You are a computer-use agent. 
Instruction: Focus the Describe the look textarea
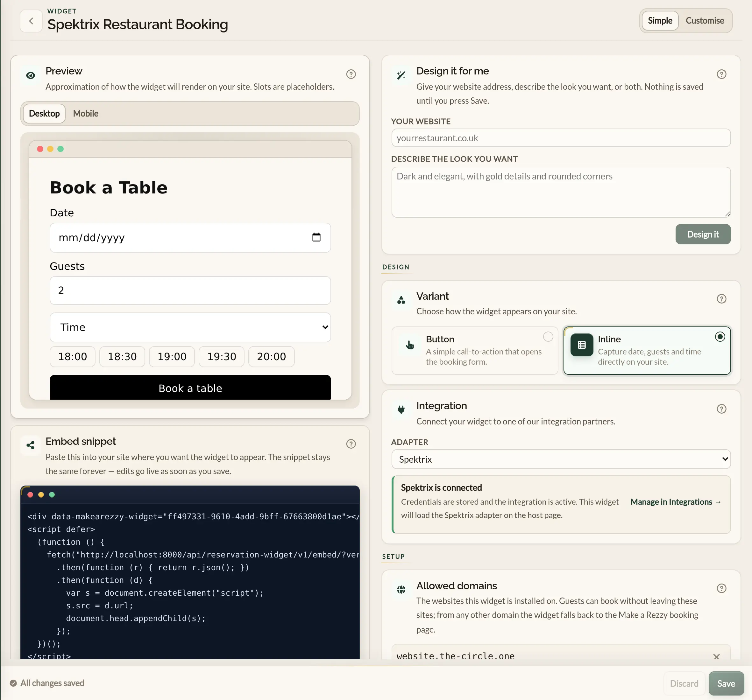point(561,192)
